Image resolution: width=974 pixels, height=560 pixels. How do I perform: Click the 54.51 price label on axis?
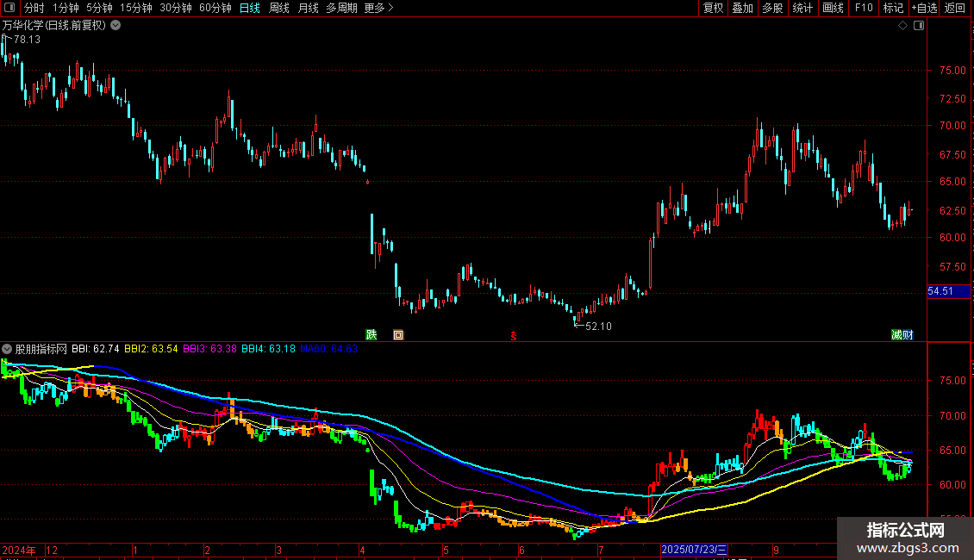[948, 291]
